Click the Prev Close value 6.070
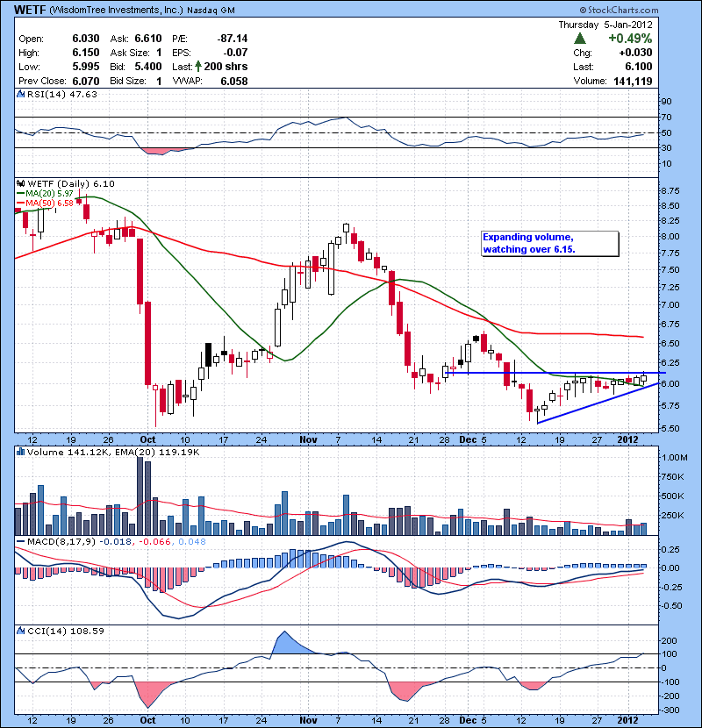702x728 pixels. click(x=86, y=82)
